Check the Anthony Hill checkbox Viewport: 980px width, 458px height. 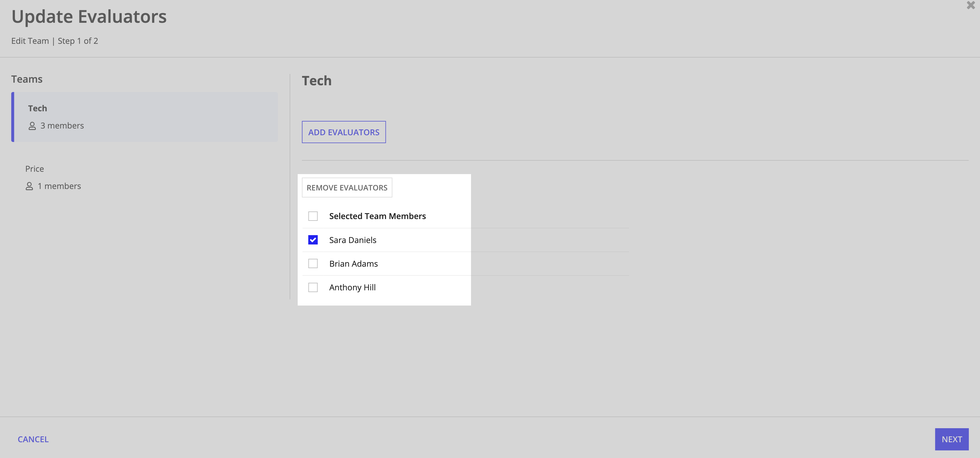313,287
